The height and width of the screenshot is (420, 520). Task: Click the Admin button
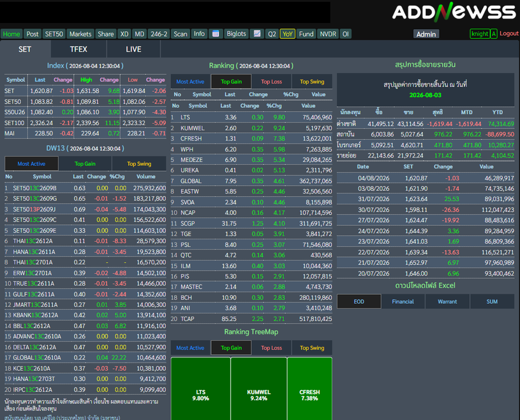426,34
